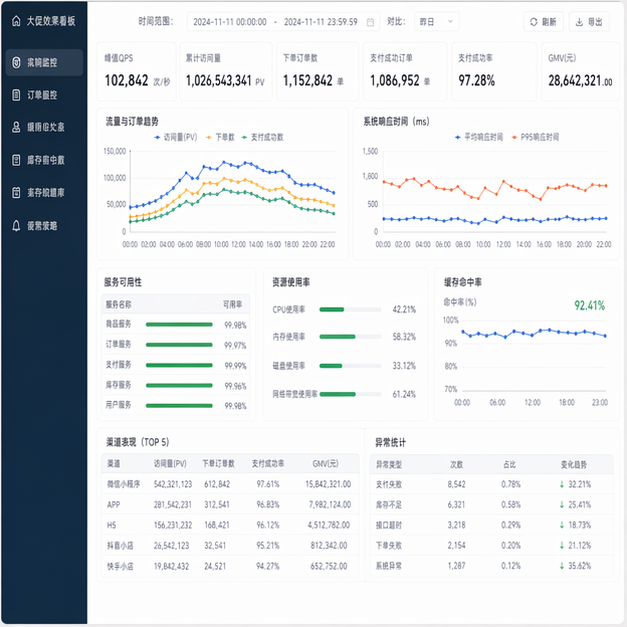Image resolution: width=627 pixels, height=627 pixels.
Task: Click the 下单失败 row down-arrow trend 21.12%
Action: [x=575, y=545]
